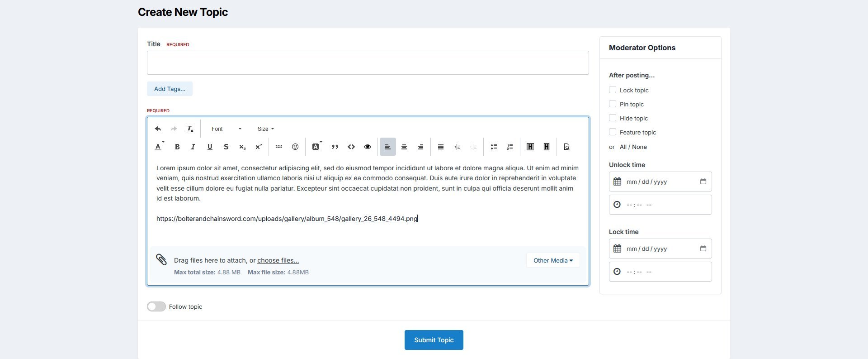Image resolution: width=868 pixels, height=359 pixels.
Task: Click into the Title input field
Action: (368, 63)
